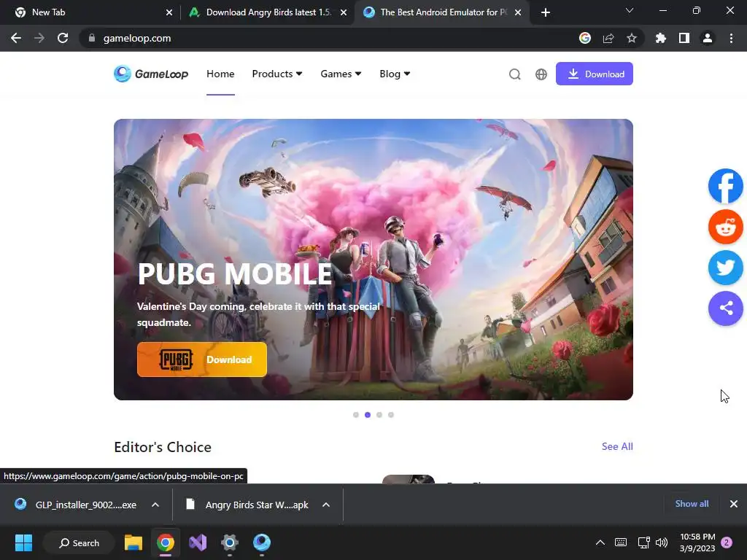The height and width of the screenshot is (560, 747).
Task: Click Show all downloads
Action: [x=692, y=504]
